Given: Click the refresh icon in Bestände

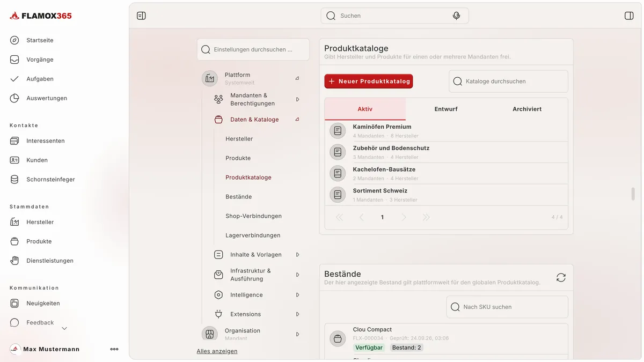Looking at the screenshot, I should pyautogui.click(x=561, y=277).
